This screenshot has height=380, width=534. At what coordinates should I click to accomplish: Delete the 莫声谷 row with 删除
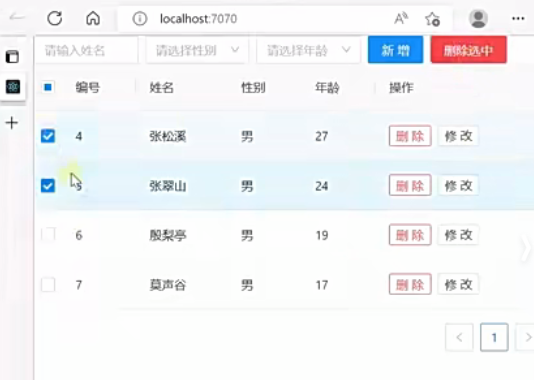tap(410, 284)
